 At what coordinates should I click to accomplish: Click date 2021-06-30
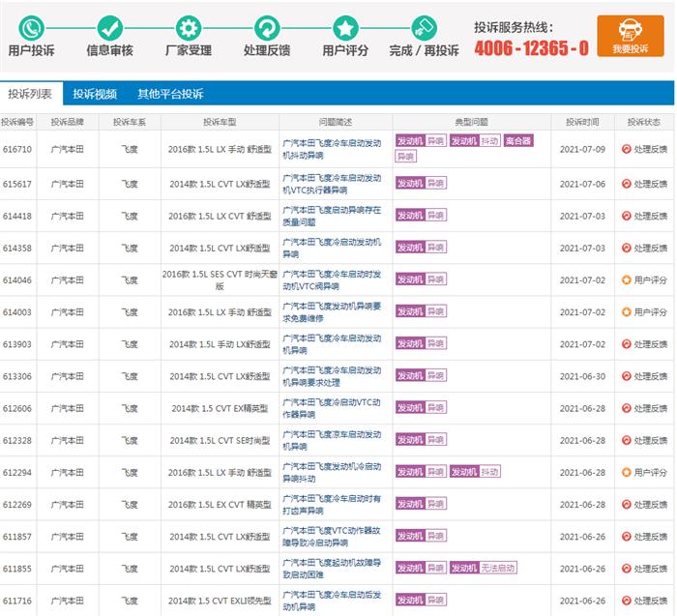coord(582,376)
